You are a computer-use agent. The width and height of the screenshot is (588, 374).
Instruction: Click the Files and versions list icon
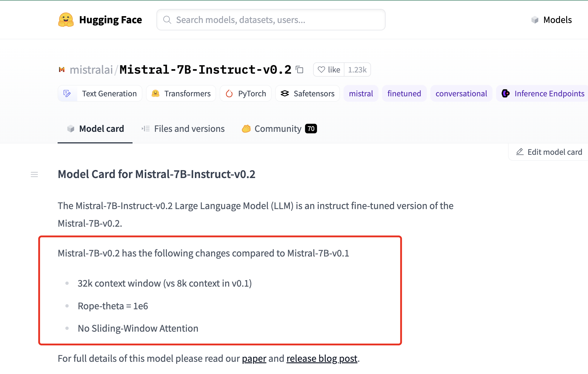(146, 129)
